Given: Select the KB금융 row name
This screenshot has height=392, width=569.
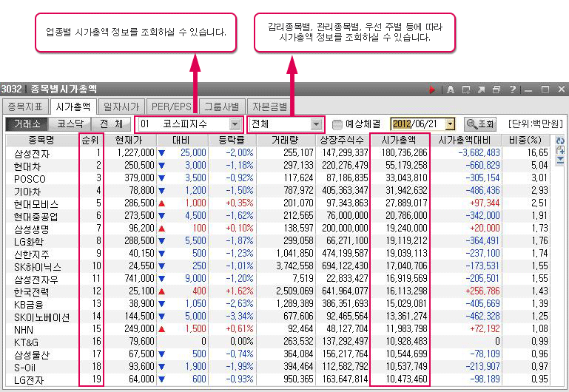Looking at the screenshot, I should coord(29,305).
